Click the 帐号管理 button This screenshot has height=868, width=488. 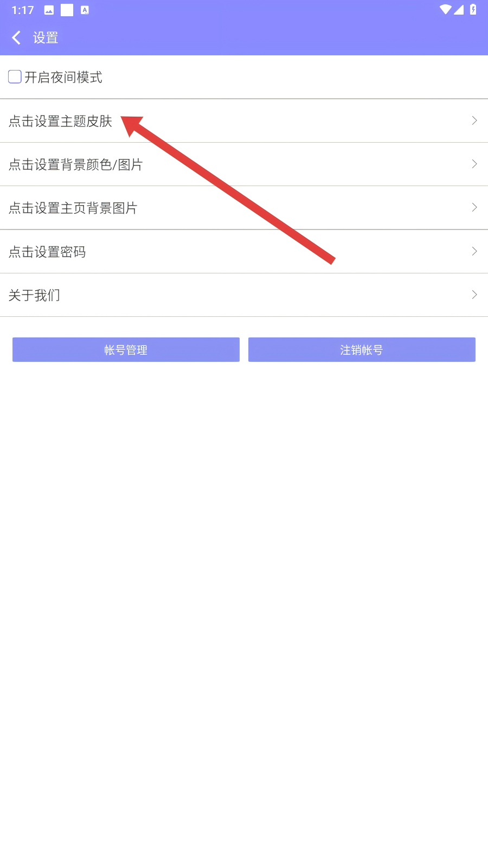pyautogui.click(x=126, y=350)
